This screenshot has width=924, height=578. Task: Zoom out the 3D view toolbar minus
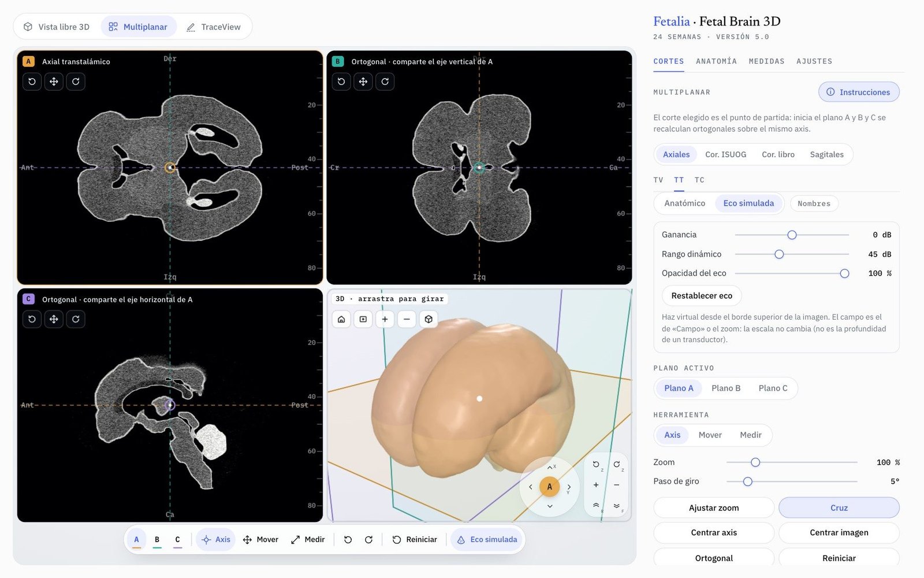pyautogui.click(x=407, y=319)
